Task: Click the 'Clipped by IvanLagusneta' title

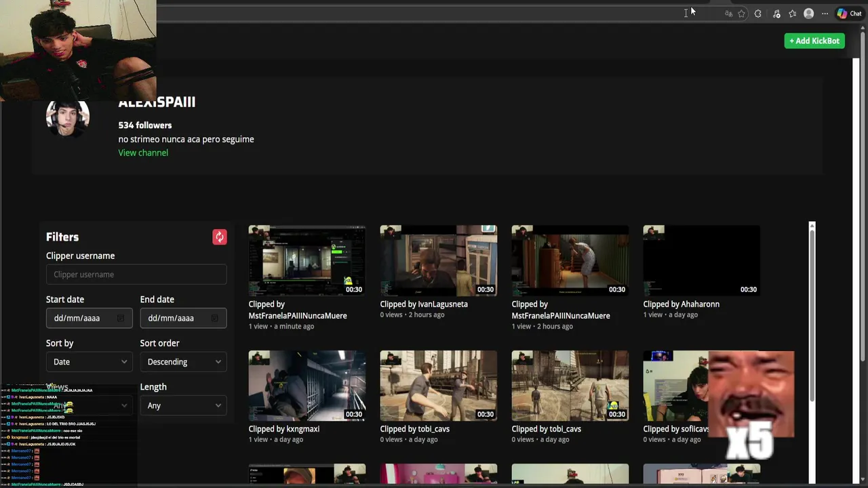Action: [x=424, y=304]
